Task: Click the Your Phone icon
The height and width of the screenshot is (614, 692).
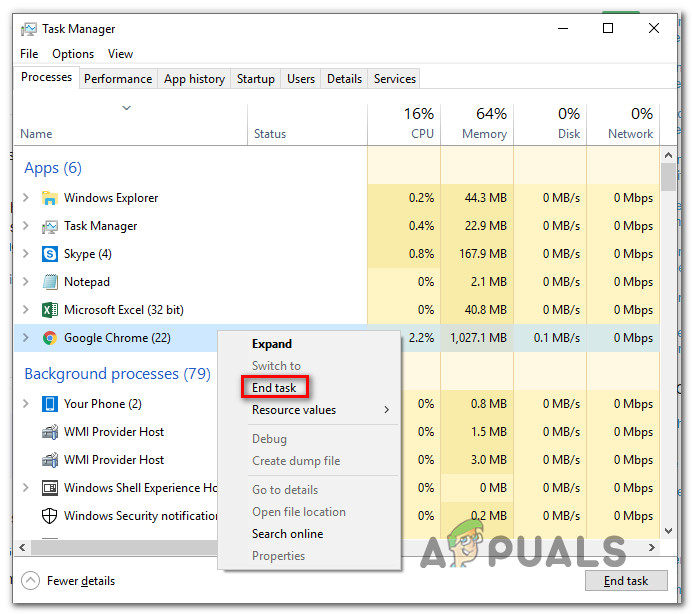Action: tap(49, 404)
